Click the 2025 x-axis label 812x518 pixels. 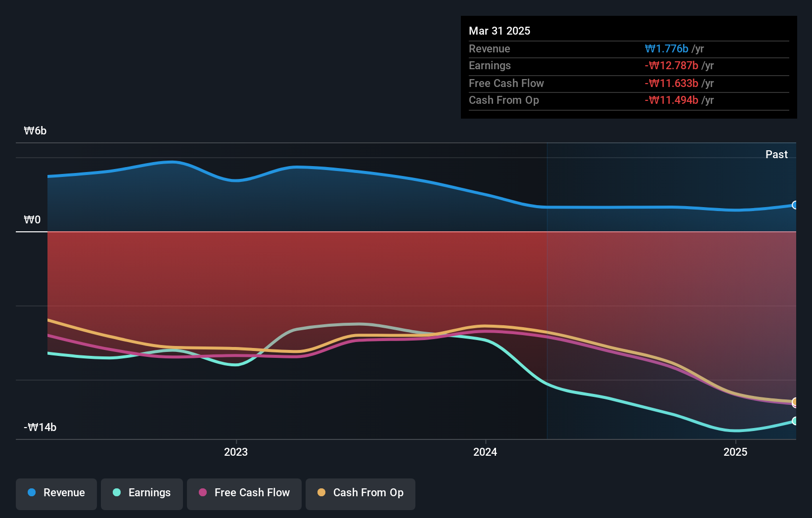pyautogui.click(x=735, y=452)
